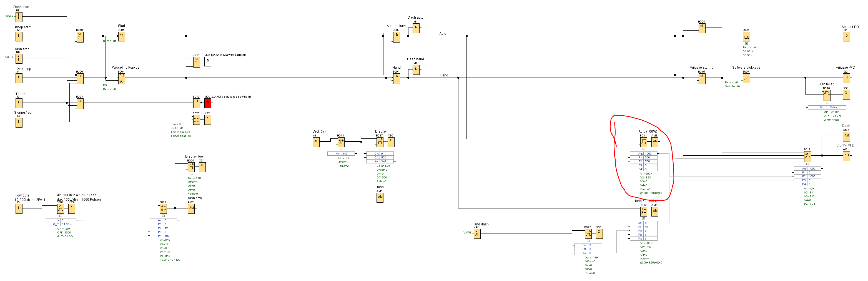Collapse the B022 parameter box
This screenshot has width=868, height=281.
coord(163,216)
